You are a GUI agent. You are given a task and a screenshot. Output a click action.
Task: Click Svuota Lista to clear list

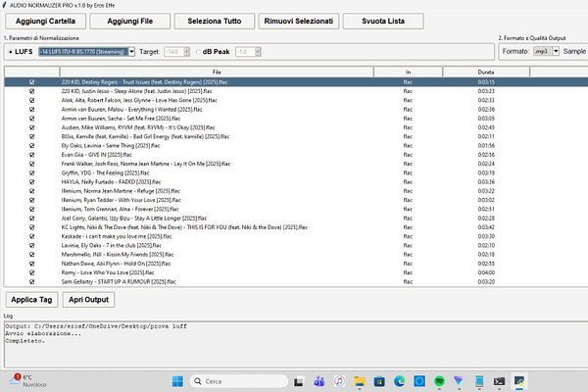click(x=383, y=22)
